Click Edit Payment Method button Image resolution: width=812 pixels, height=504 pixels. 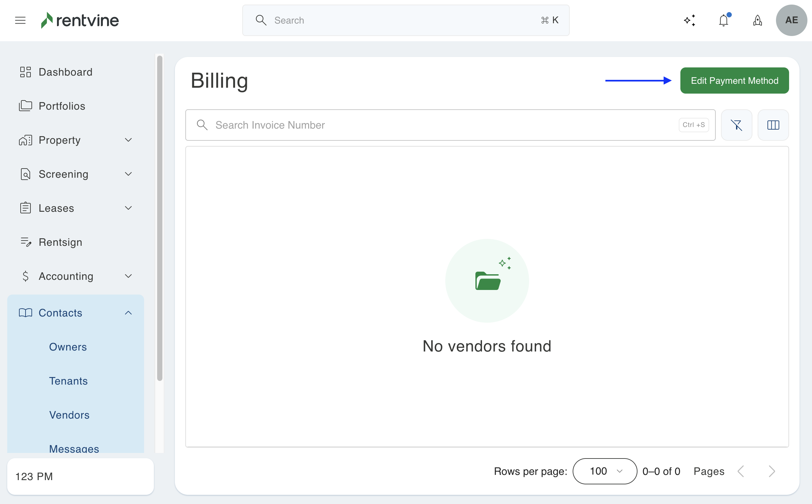(734, 81)
